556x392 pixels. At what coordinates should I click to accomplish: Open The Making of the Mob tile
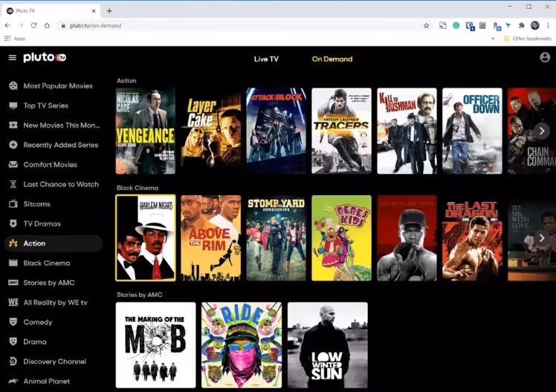tap(155, 345)
